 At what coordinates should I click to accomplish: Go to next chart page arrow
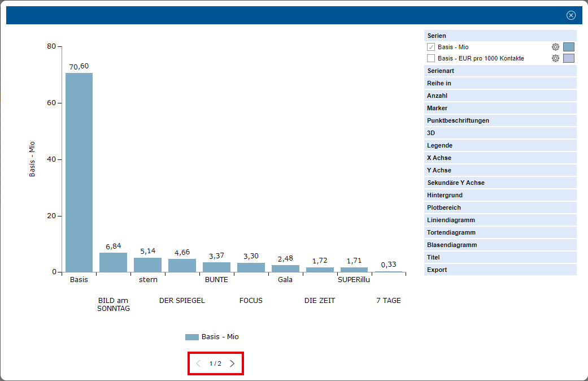click(232, 363)
